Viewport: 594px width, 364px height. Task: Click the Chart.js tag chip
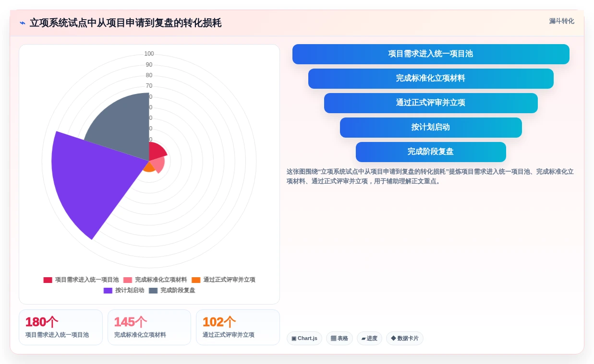[x=304, y=339]
